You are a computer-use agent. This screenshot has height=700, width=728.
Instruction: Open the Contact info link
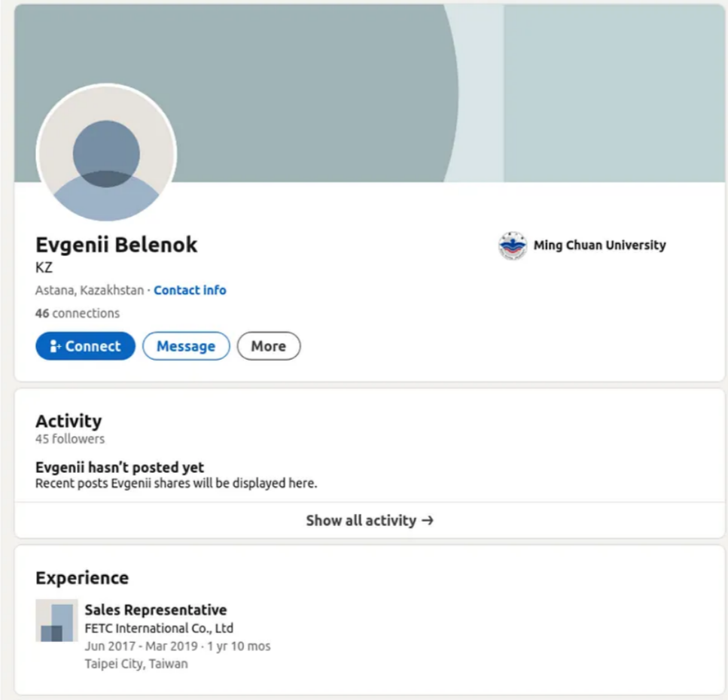190,291
